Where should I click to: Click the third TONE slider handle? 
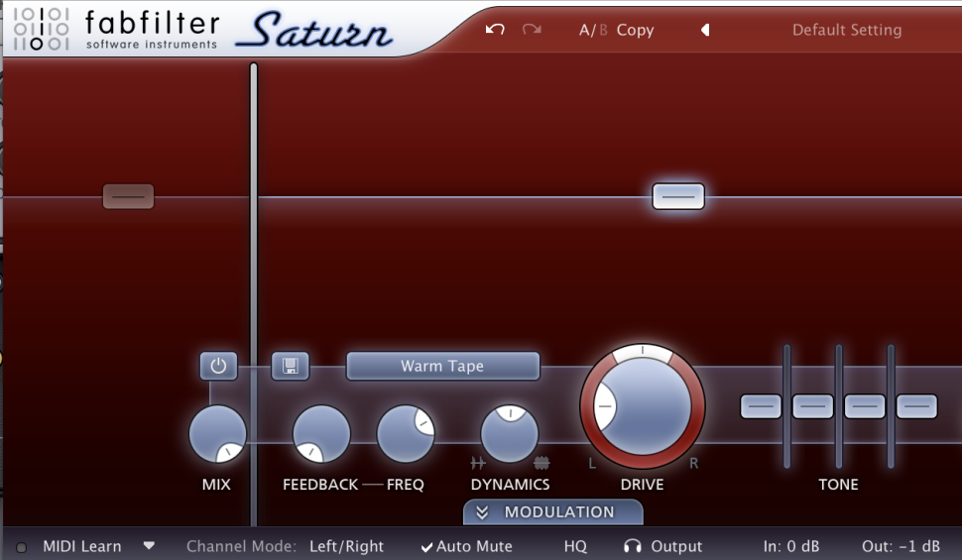865,406
